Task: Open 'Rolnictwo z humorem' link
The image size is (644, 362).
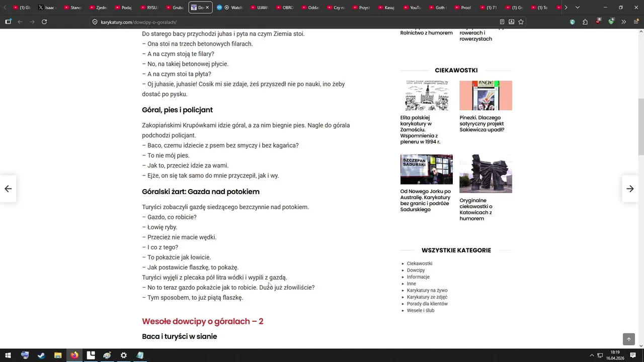Action: pyautogui.click(x=427, y=33)
